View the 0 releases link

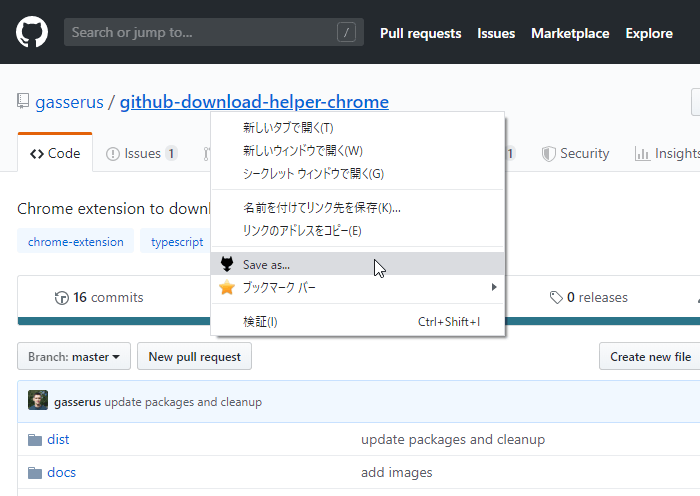[588, 297]
